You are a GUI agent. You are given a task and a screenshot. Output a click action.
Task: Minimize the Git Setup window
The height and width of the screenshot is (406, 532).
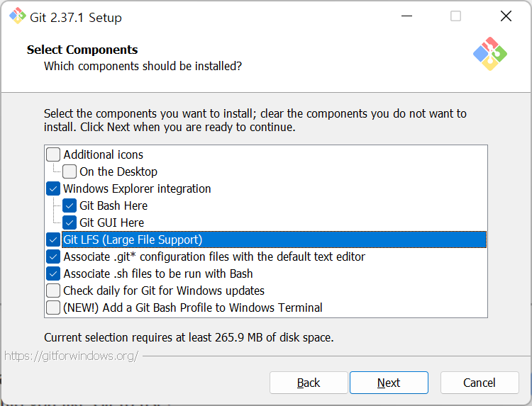coord(406,16)
